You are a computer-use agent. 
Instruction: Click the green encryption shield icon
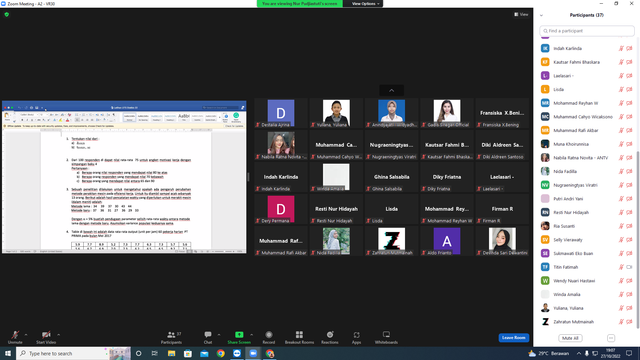pos(7,14)
